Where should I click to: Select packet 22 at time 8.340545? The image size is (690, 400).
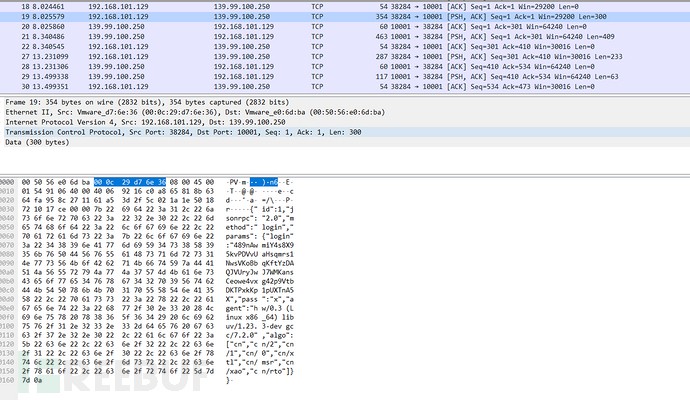pyautogui.click(x=345, y=47)
